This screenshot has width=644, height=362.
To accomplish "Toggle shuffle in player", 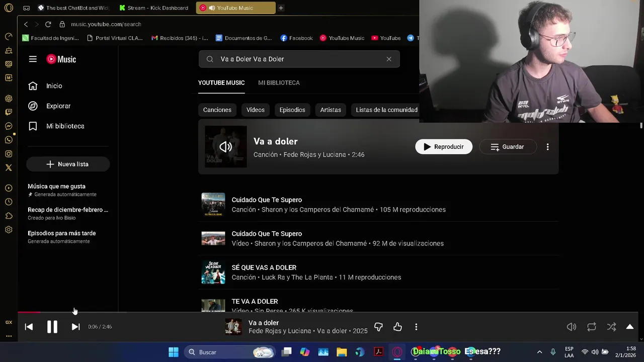I will point(611,327).
